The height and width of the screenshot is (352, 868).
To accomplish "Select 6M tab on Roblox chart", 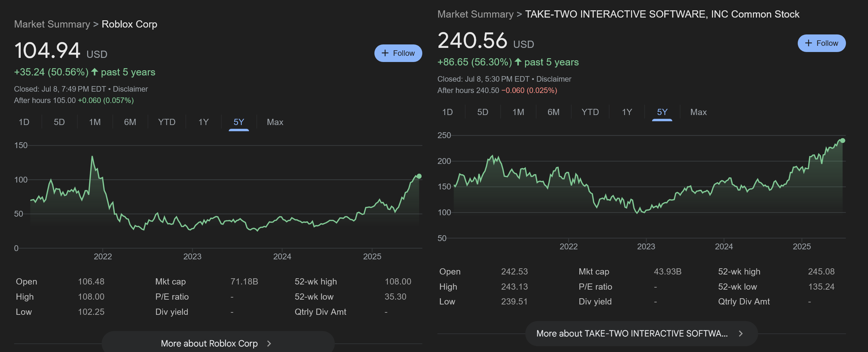I will 130,122.
